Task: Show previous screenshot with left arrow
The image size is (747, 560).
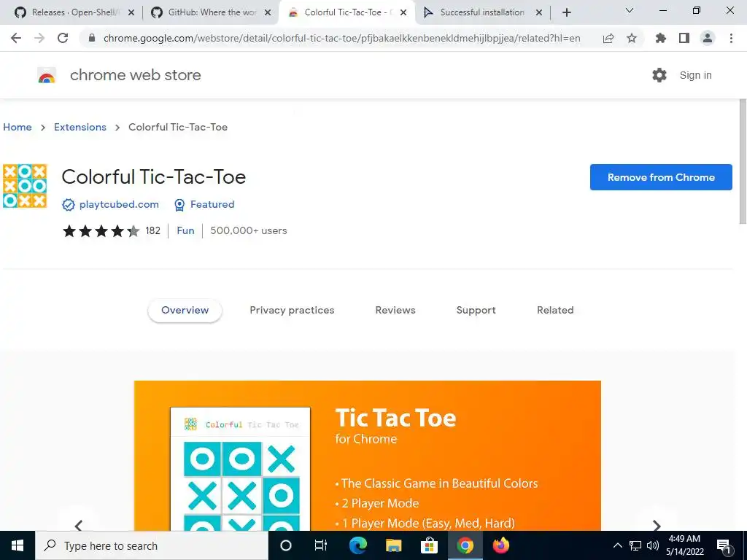Action: point(79,525)
